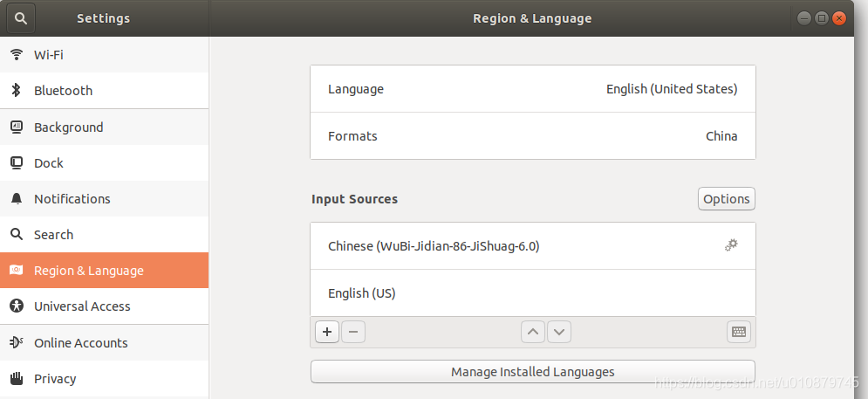Move input source up with arrow

(x=533, y=332)
